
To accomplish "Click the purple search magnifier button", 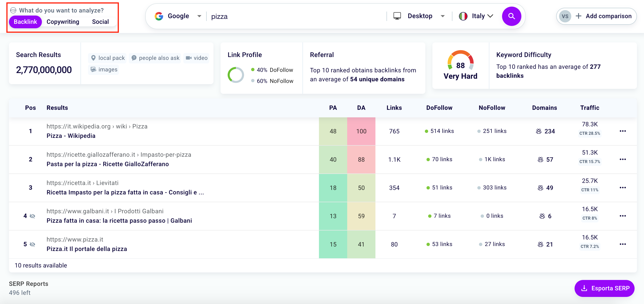I will pos(511,16).
